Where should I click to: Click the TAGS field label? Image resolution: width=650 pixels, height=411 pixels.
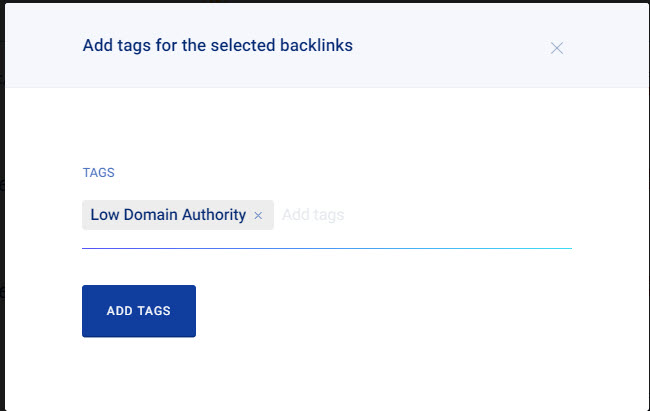pos(98,173)
